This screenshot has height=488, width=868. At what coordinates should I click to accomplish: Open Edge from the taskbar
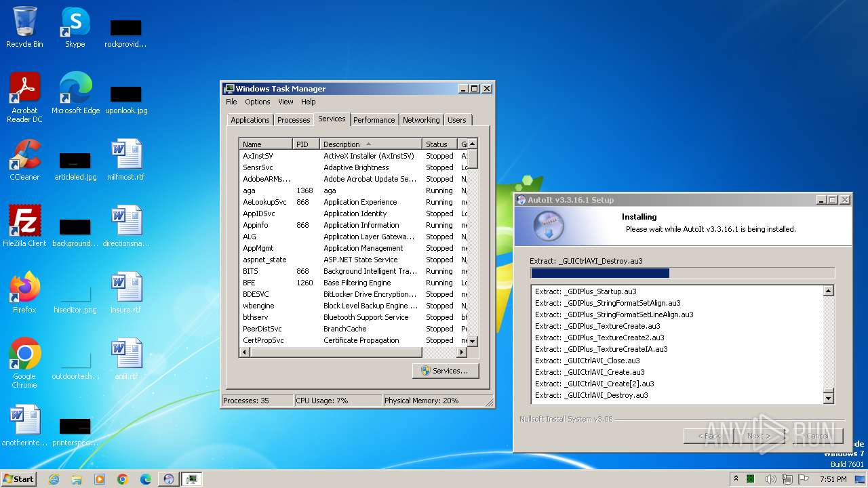pos(146,479)
